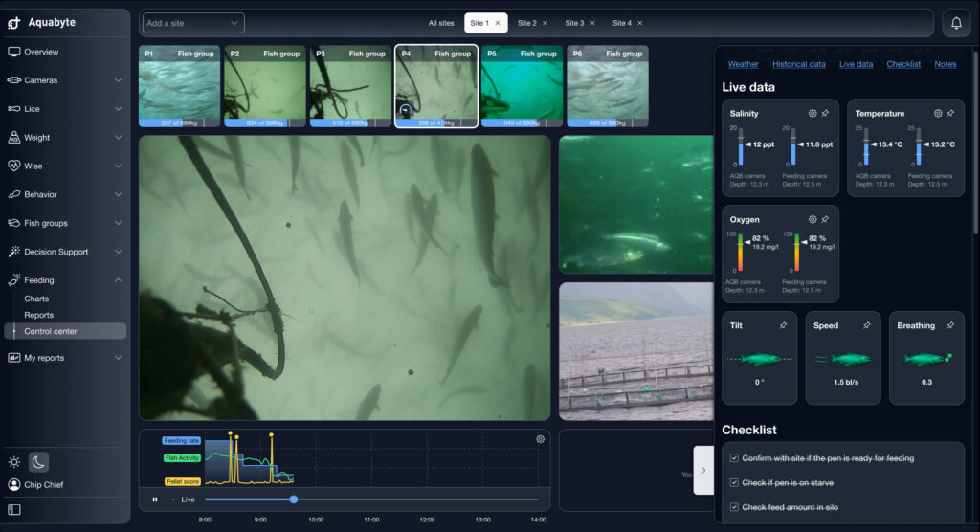The width and height of the screenshot is (980, 532).
Task: Toggle 'Confirm with site if pen is ready' checkbox
Action: [734, 458]
